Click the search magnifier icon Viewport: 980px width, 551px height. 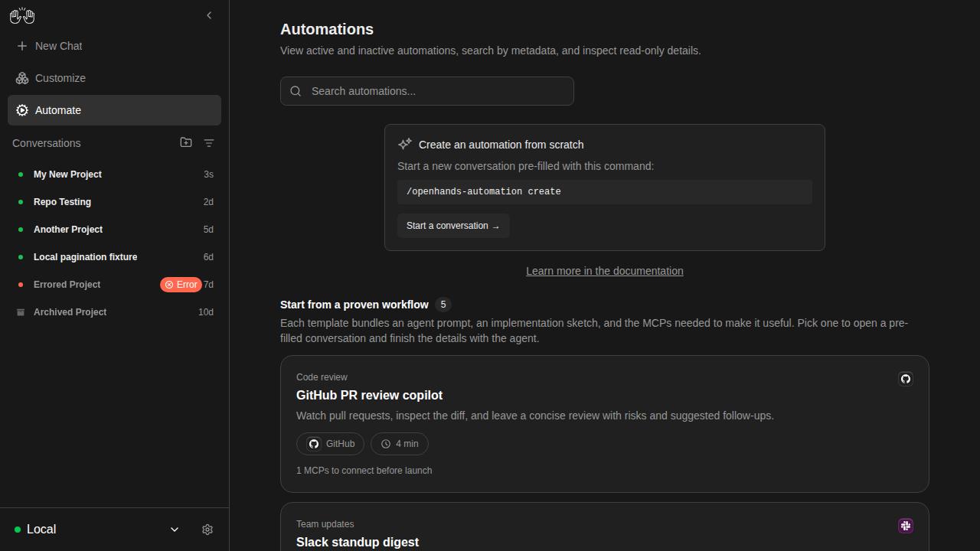(296, 91)
